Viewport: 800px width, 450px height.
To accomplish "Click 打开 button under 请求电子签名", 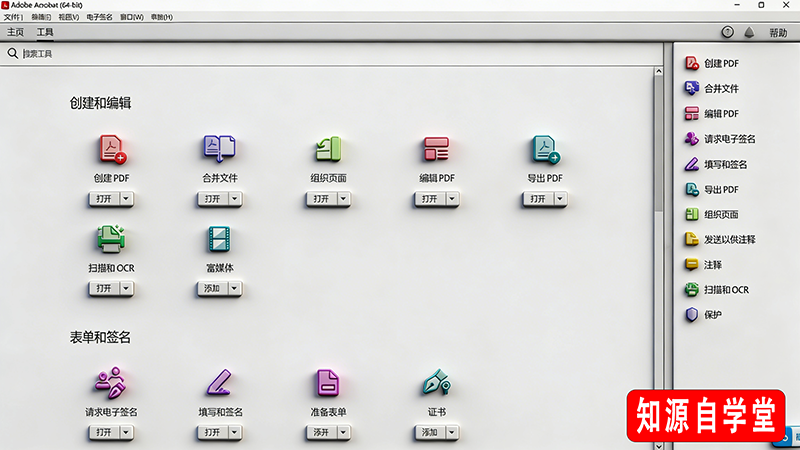I will (x=105, y=432).
